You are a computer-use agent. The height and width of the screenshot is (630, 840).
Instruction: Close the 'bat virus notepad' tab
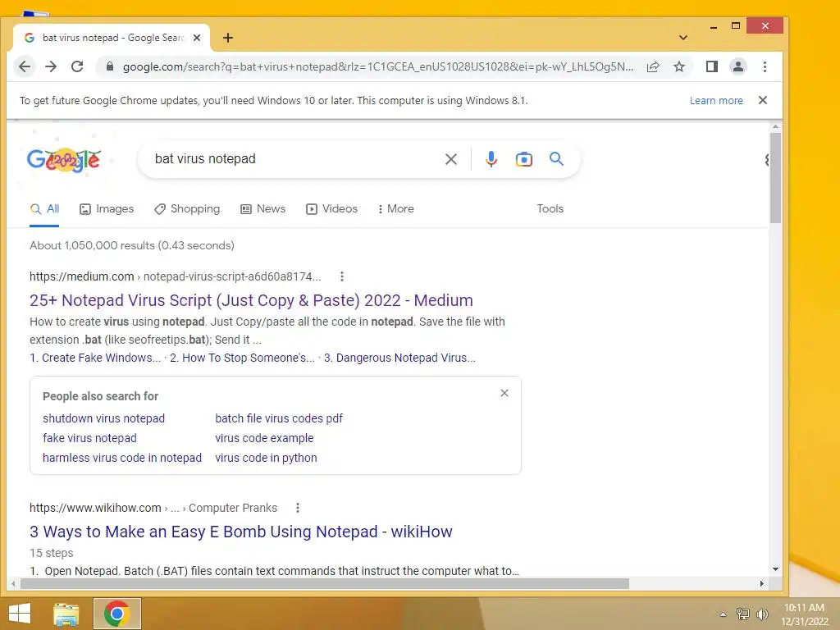197,38
